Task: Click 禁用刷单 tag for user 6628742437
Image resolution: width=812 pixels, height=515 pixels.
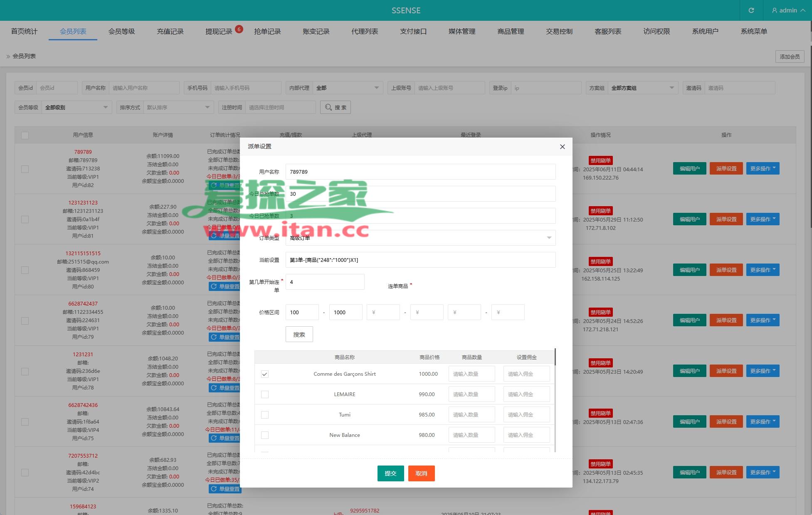Action: pos(600,312)
